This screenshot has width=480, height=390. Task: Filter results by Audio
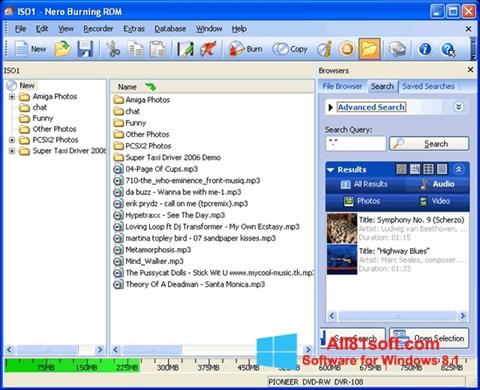(437, 184)
